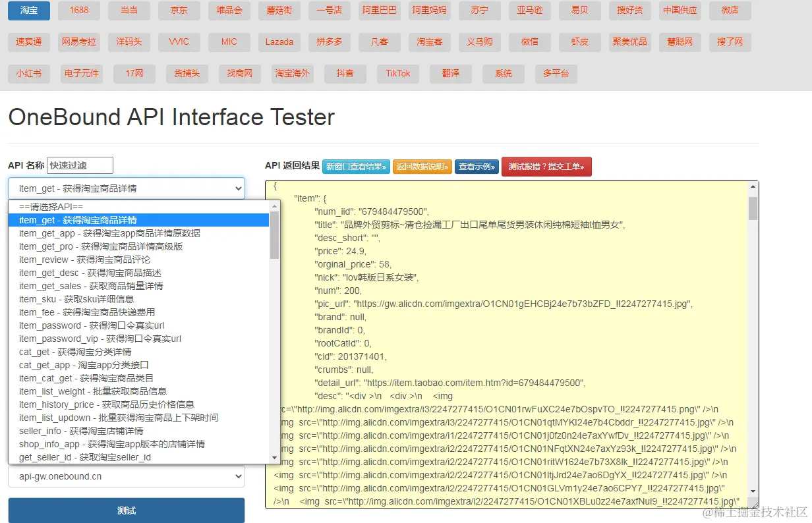Choose the 阿里巴巴 platform tab
This screenshot has width=812, height=523.
pyautogui.click(x=380, y=11)
